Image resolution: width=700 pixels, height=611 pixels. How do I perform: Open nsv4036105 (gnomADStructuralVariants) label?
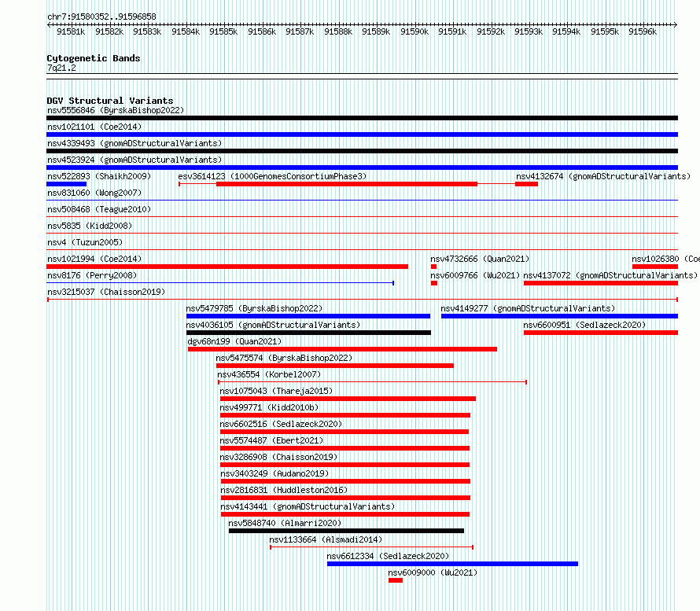pyautogui.click(x=273, y=325)
